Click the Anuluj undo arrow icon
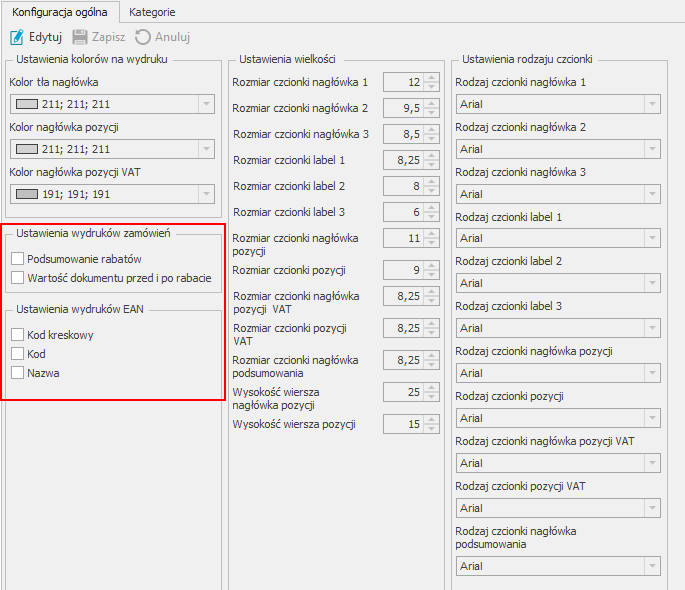685x590 pixels. 143,37
